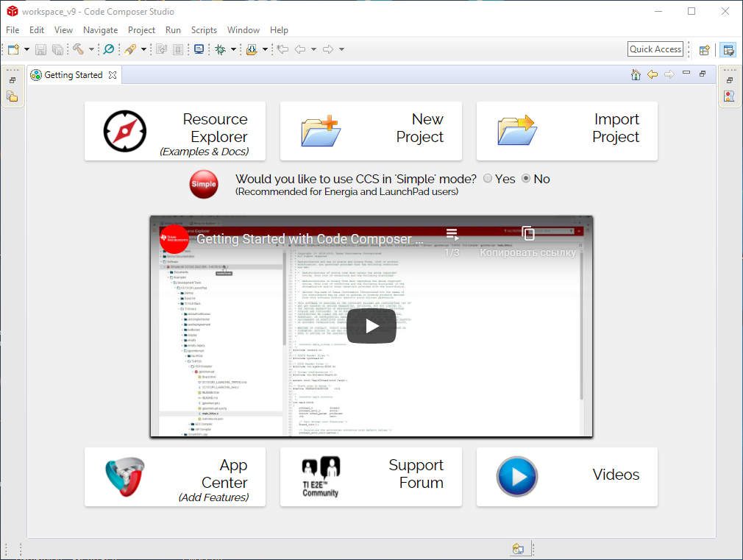The height and width of the screenshot is (560, 743).
Task: Click the grayed refresh-document toolbar icon
Action: (162, 49)
